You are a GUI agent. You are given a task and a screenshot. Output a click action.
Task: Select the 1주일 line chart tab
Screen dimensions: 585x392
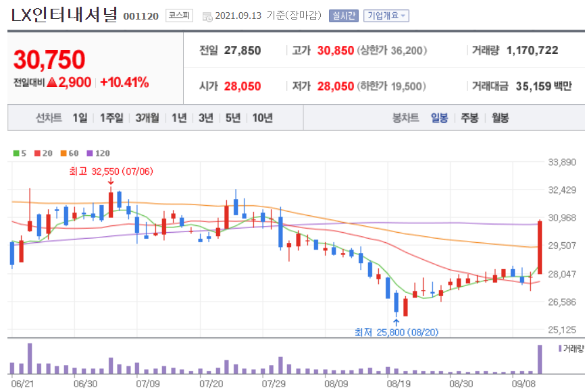point(111,118)
